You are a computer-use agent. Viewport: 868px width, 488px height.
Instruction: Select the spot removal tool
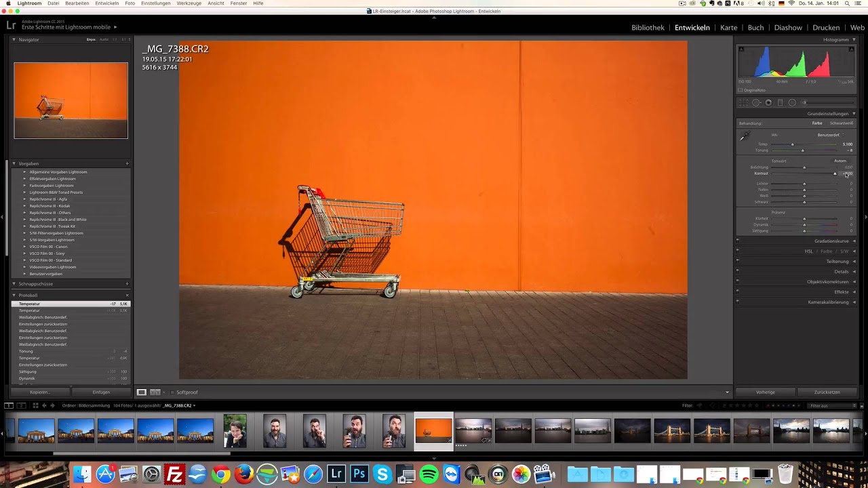756,103
